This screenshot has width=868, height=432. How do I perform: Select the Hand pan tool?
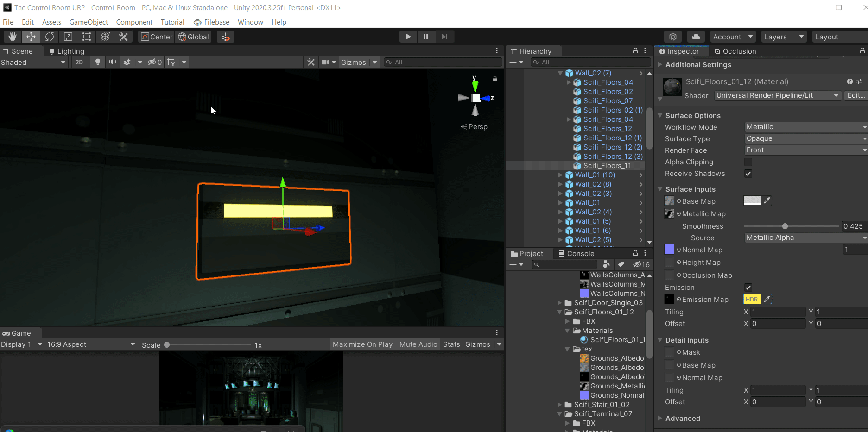coord(13,37)
